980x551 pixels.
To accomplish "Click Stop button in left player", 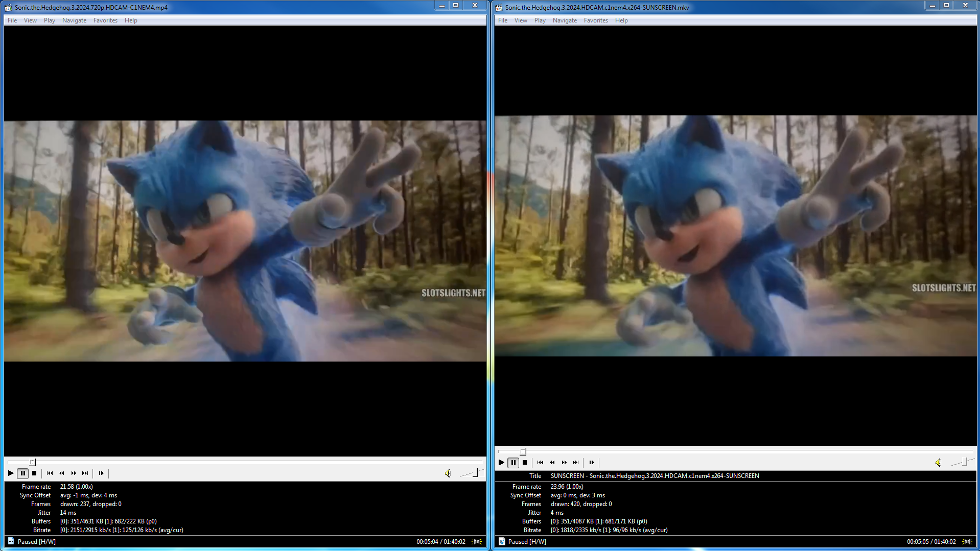I will tap(34, 473).
